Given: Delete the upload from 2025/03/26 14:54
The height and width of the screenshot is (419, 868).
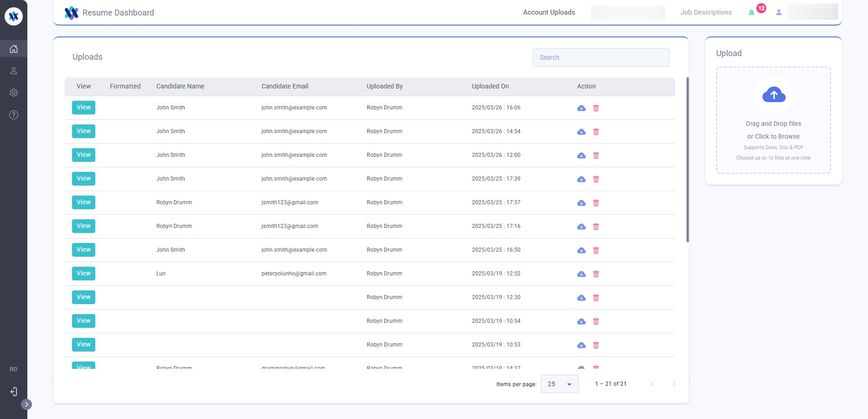Looking at the screenshot, I should (x=596, y=132).
